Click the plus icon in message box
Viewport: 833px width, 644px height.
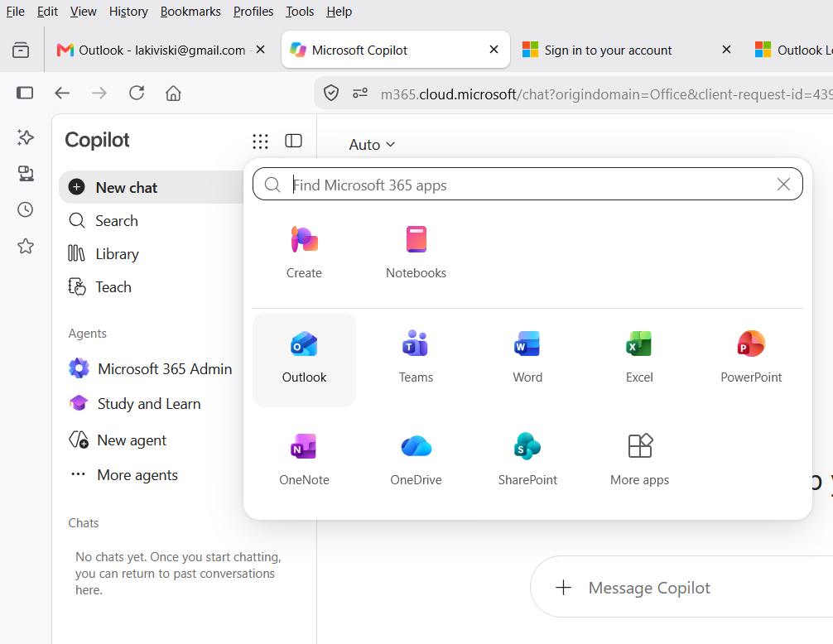click(x=563, y=587)
